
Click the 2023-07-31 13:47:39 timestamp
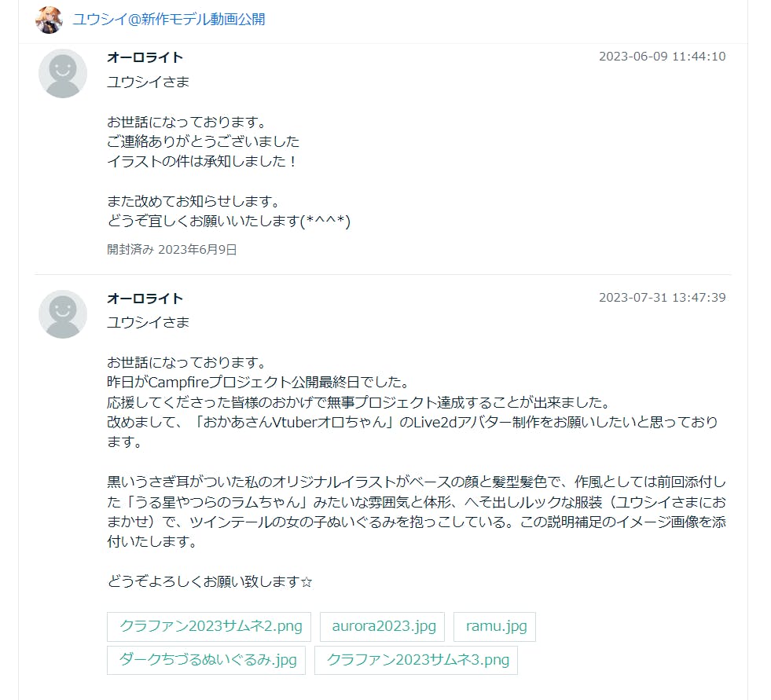click(662, 298)
